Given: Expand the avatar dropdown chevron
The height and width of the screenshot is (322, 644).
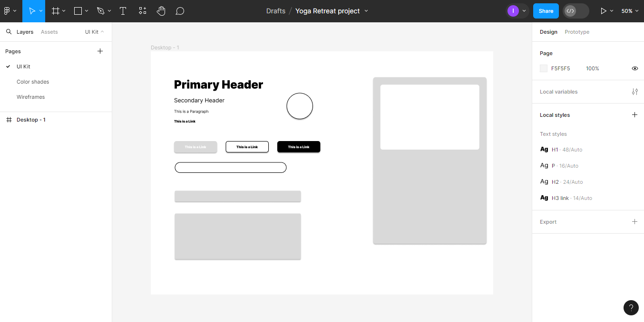Looking at the screenshot, I should click(524, 11).
